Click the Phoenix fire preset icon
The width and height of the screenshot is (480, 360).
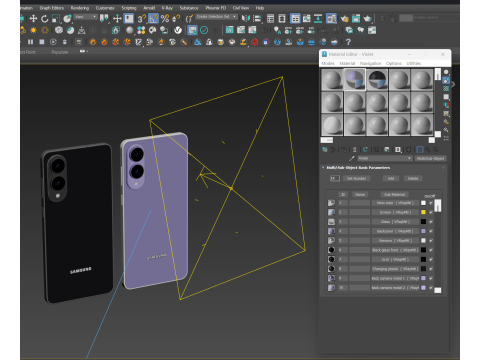93,42
